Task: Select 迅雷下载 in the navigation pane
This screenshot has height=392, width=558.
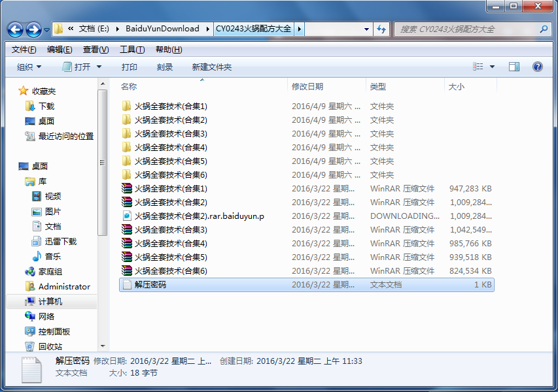Action: [x=60, y=241]
